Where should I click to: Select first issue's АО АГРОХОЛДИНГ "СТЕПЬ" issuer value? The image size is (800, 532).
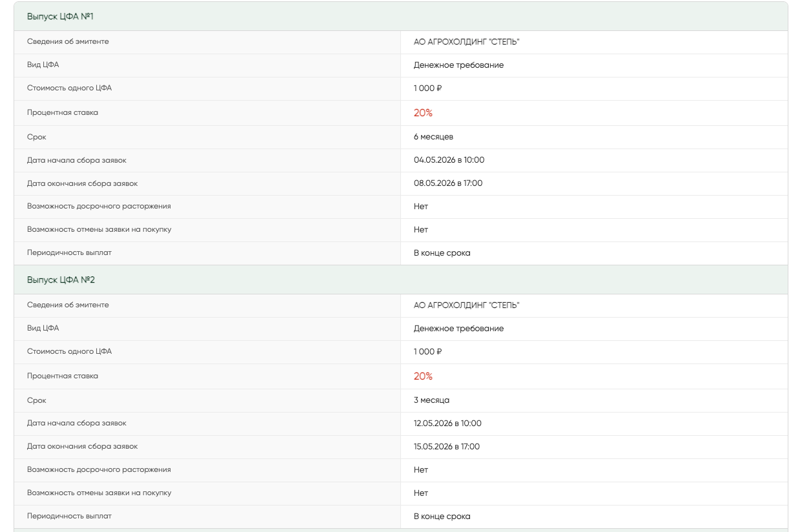pyautogui.click(x=467, y=42)
